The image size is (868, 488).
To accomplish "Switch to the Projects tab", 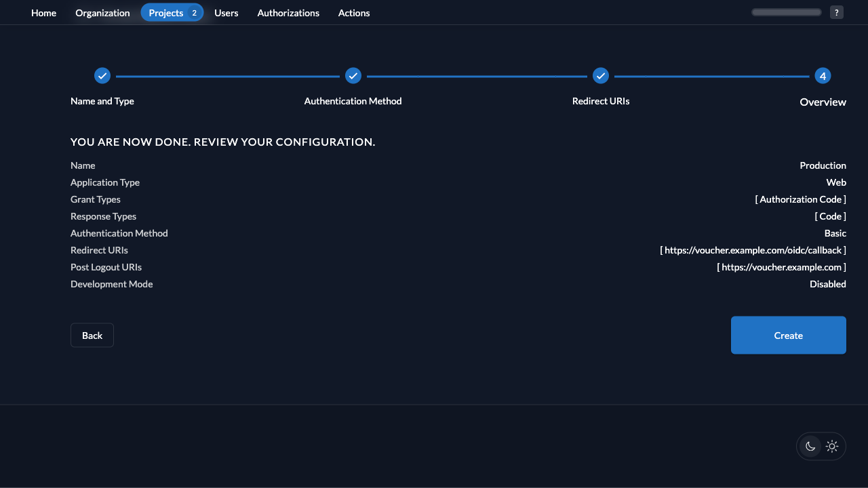I will pos(165,12).
